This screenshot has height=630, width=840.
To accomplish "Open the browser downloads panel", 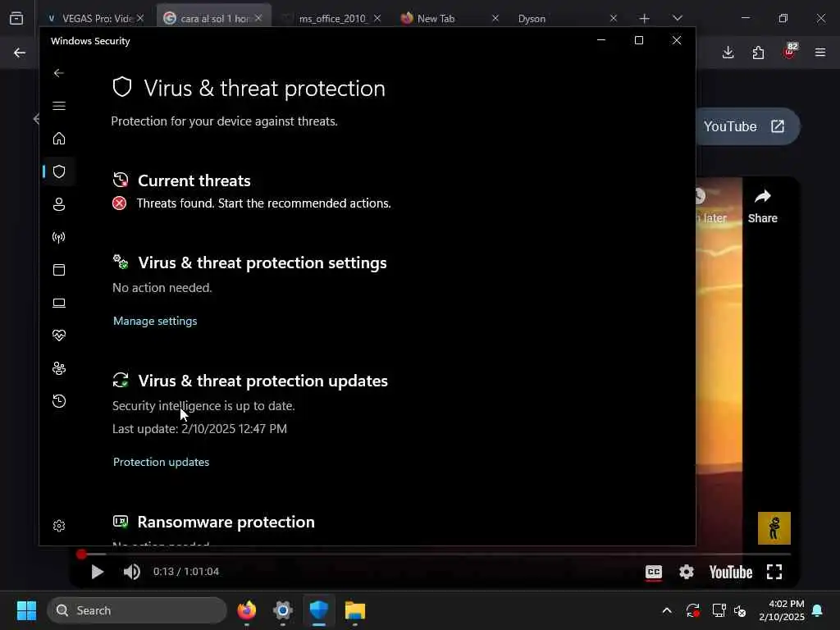I will (x=728, y=52).
